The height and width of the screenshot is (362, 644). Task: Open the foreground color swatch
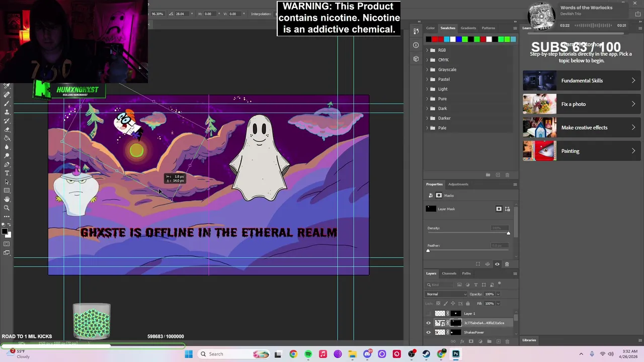(x=4, y=231)
